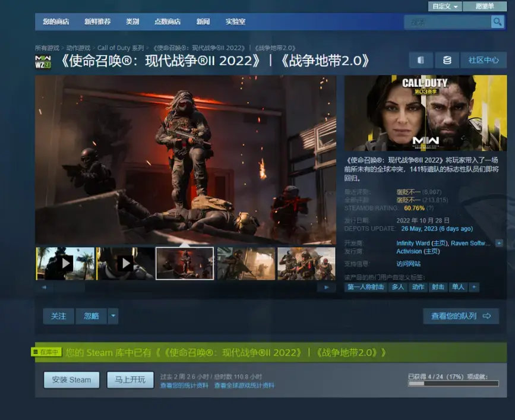
Task: Play the first trailer thumbnail with palm trees
Action: click(x=65, y=263)
